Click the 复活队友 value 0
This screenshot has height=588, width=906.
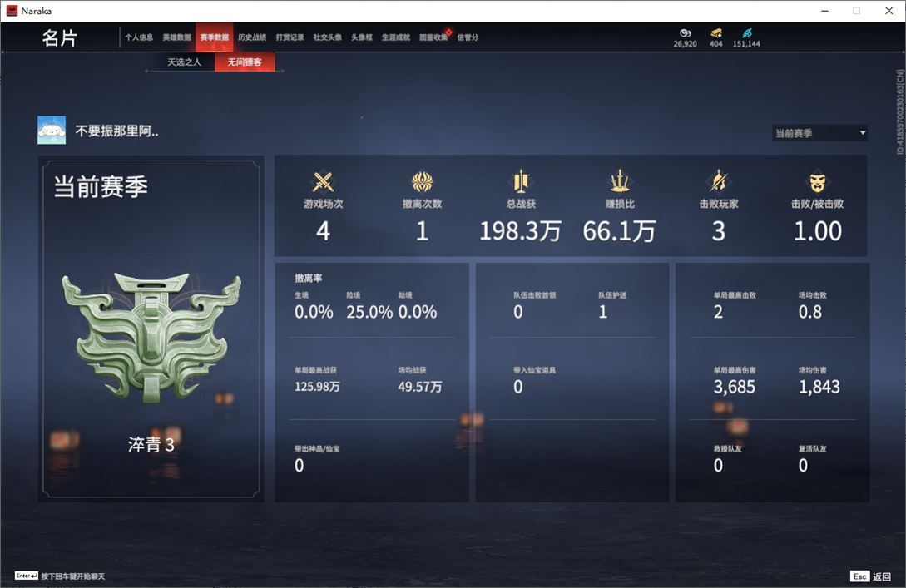pyautogui.click(x=803, y=466)
